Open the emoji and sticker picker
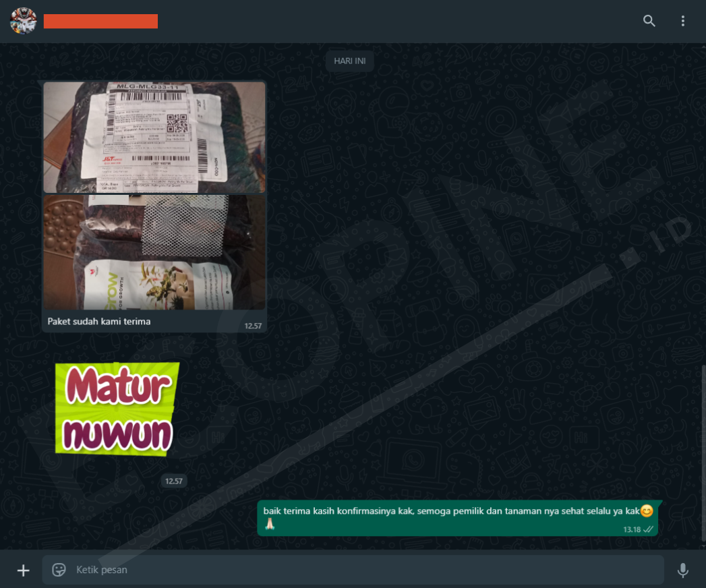 (x=59, y=570)
